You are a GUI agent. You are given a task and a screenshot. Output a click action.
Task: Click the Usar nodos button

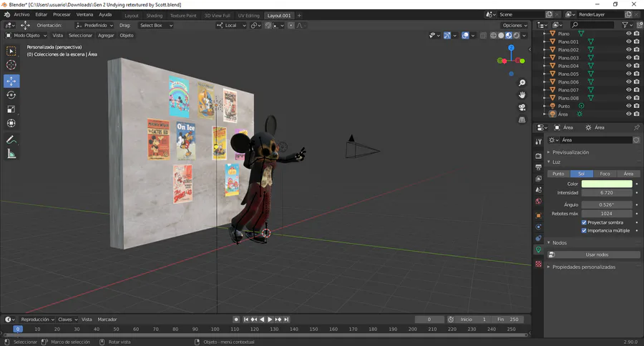593,255
